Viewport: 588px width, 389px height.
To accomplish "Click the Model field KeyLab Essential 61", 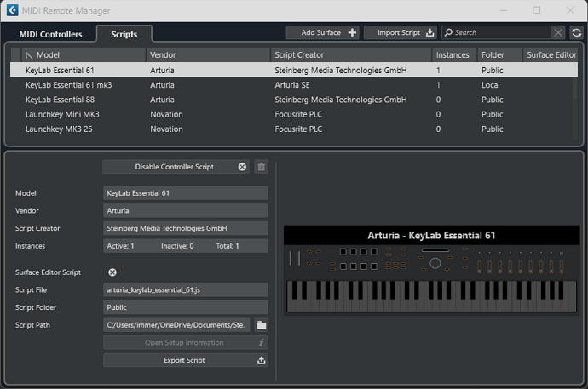I will pos(186,193).
